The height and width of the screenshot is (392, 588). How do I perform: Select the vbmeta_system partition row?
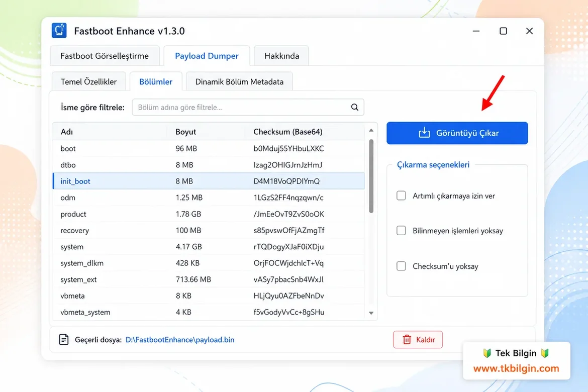point(209,312)
